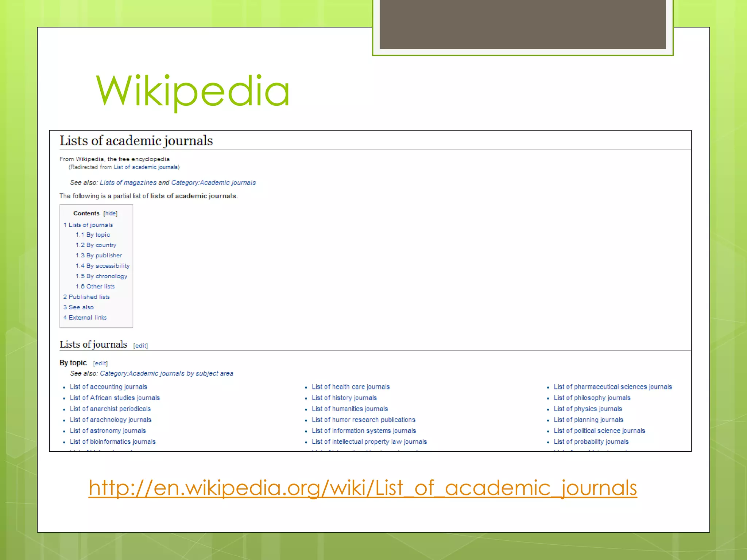Hide the Contents box via [hide]
Screen dimensions: 747x560
coord(110,214)
